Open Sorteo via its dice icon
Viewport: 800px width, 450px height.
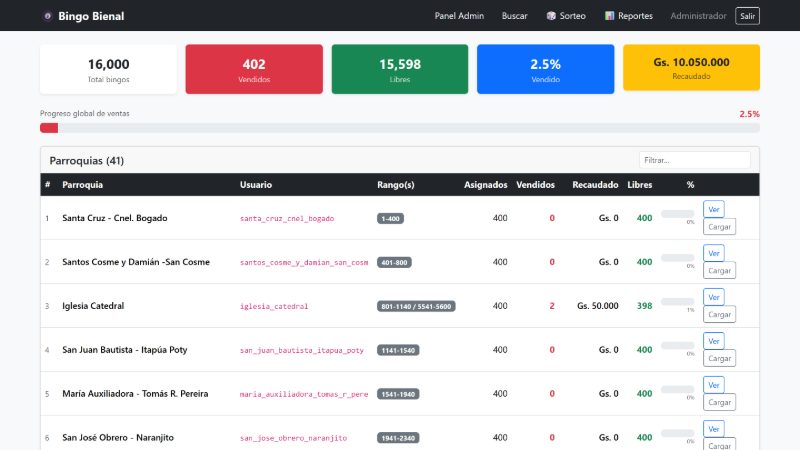click(551, 16)
